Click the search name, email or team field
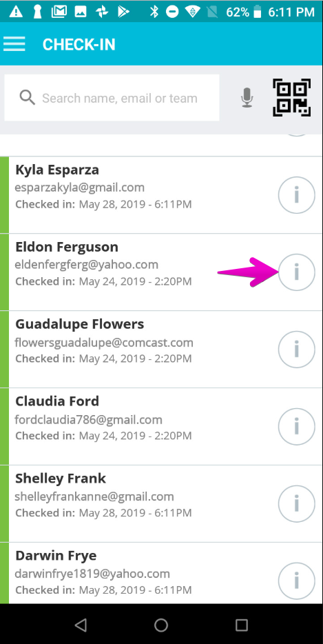323x644 pixels. pos(112,98)
